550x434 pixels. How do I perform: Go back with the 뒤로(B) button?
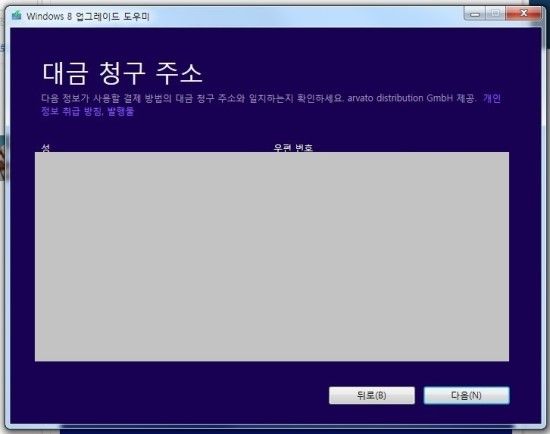click(x=372, y=395)
